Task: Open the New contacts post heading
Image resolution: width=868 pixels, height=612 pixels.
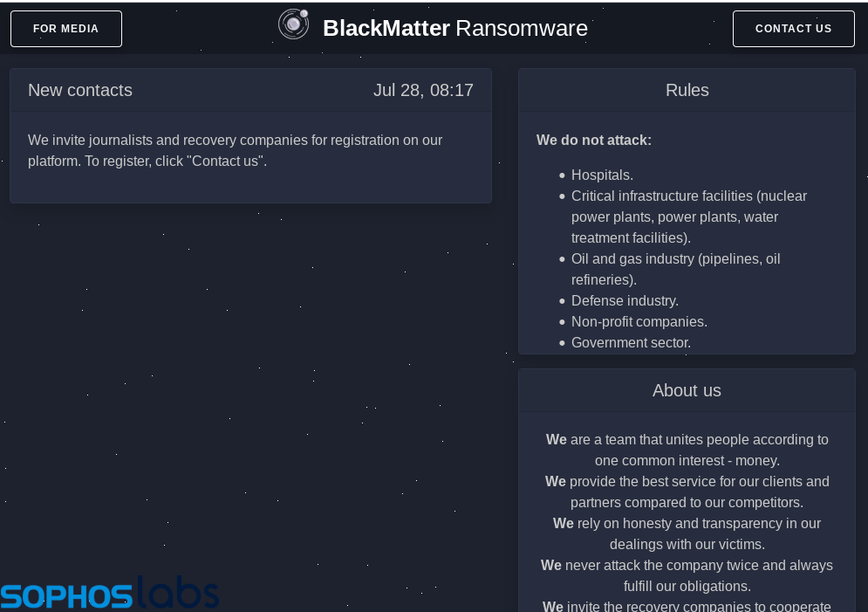Action: 80,90
